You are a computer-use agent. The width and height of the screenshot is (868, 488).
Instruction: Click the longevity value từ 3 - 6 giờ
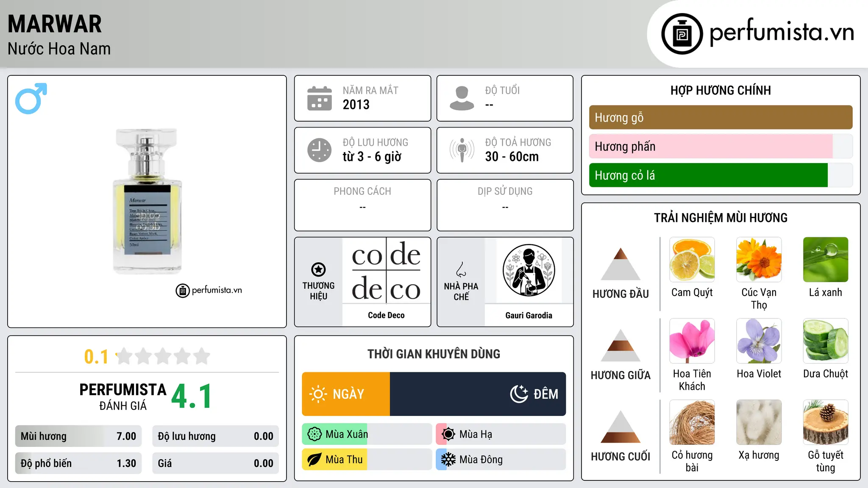[x=372, y=157]
